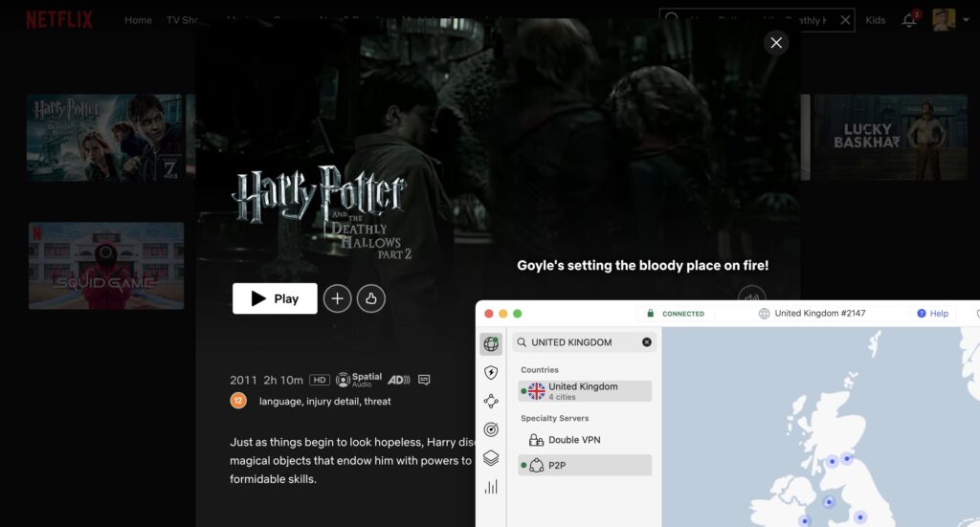980x527 pixels.
Task: Open the Lucky Baskhar thumbnail
Action: (888, 138)
